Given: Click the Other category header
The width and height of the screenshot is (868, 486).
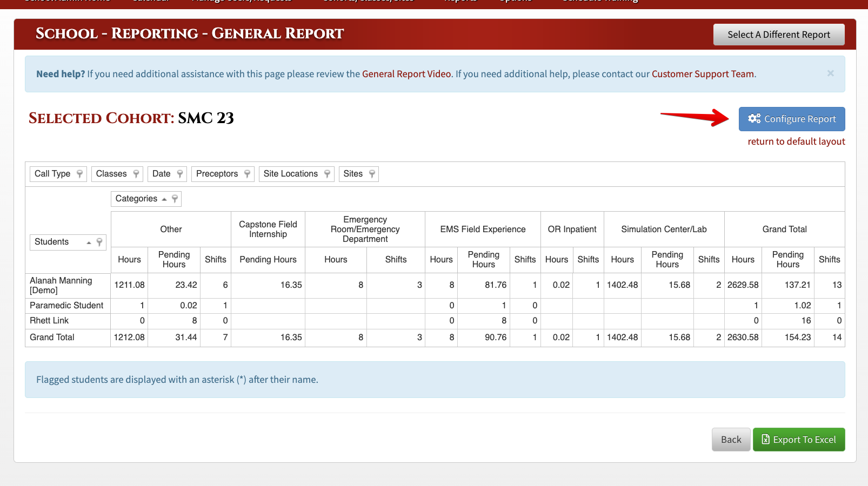Looking at the screenshot, I should point(171,230).
